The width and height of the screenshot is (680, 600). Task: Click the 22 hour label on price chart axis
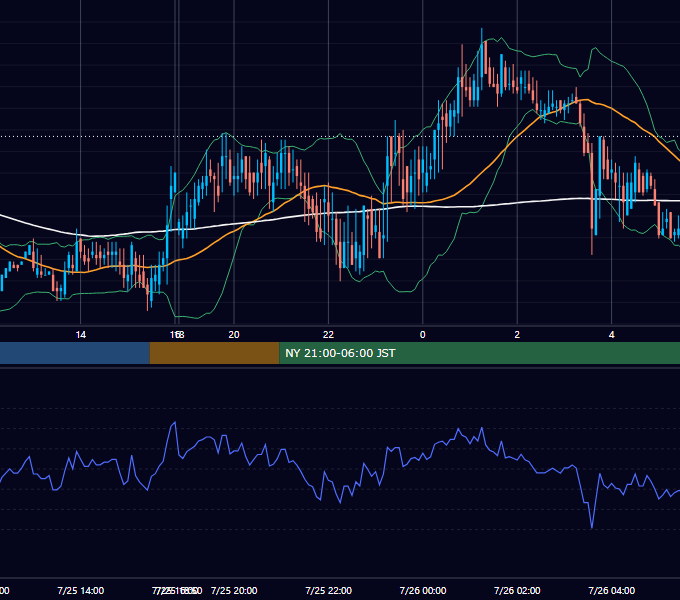click(328, 335)
